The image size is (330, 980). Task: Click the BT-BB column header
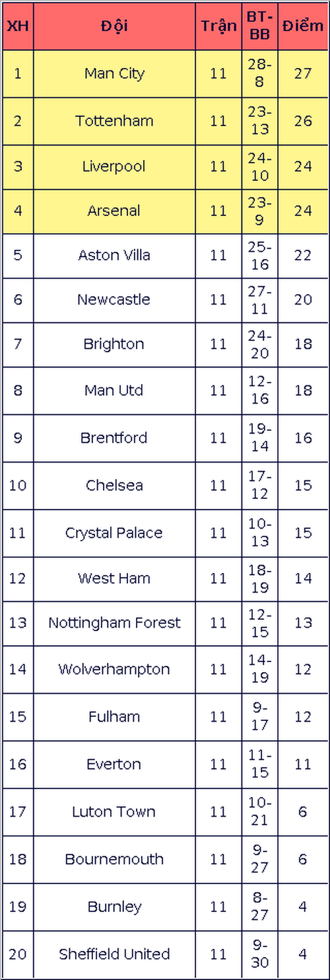(x=259, y=26)
